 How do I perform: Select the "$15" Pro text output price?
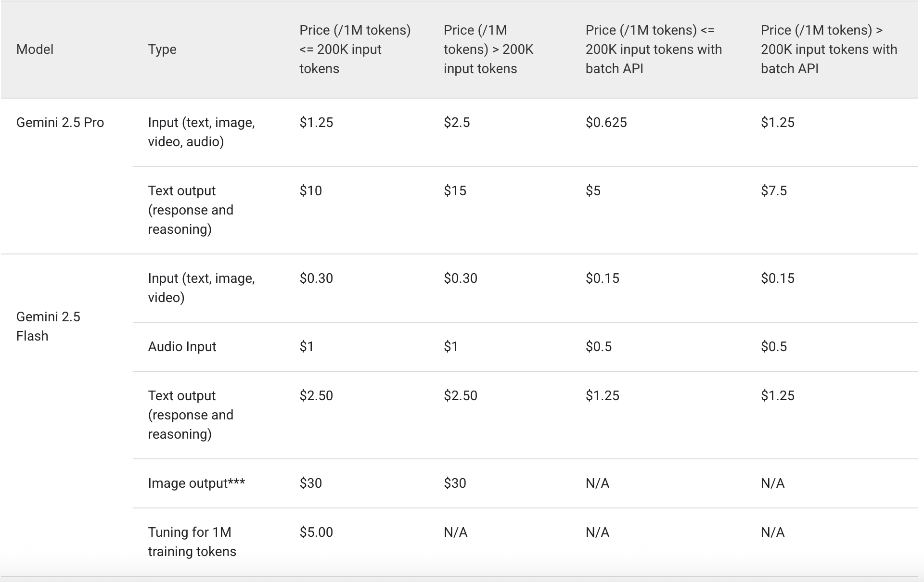pyautogui.click(x=455, y=191)
